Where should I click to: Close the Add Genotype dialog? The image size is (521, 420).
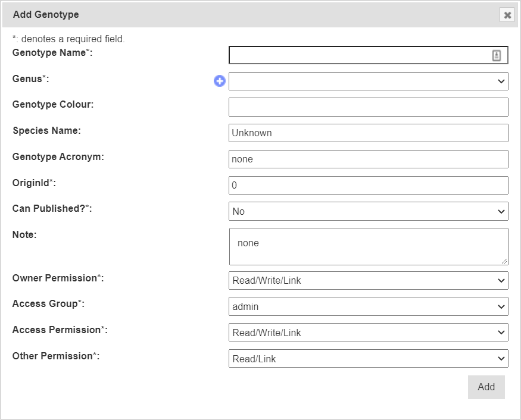point(507,15)
